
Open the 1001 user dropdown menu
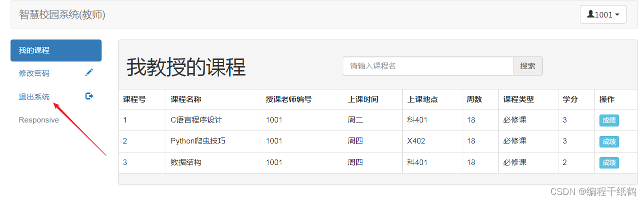[x=603, y=14]
